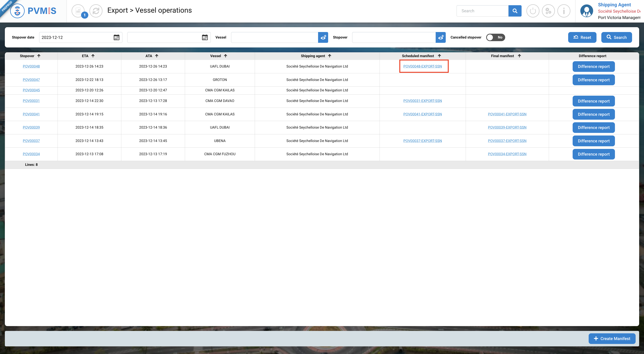Sort table by Stopover column arrow
644x354 pixels.
click(x=39, y=56)
